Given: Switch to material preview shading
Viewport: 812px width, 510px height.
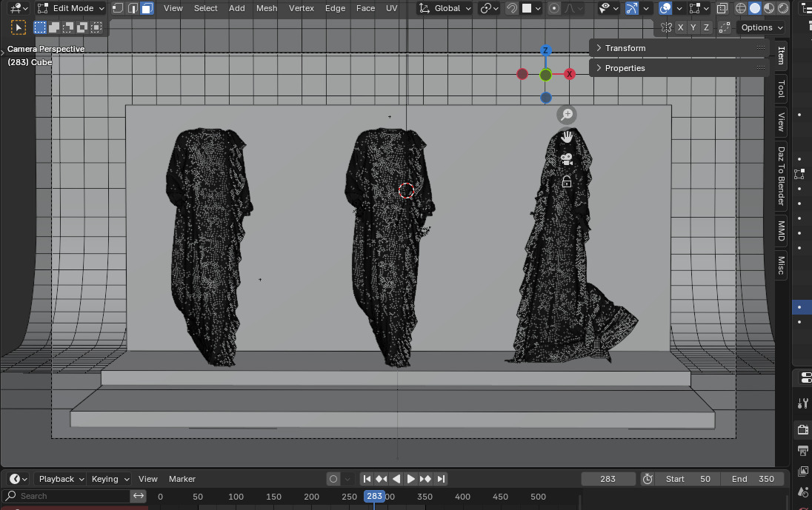Looking at the screenshot, I should [769, 8].
